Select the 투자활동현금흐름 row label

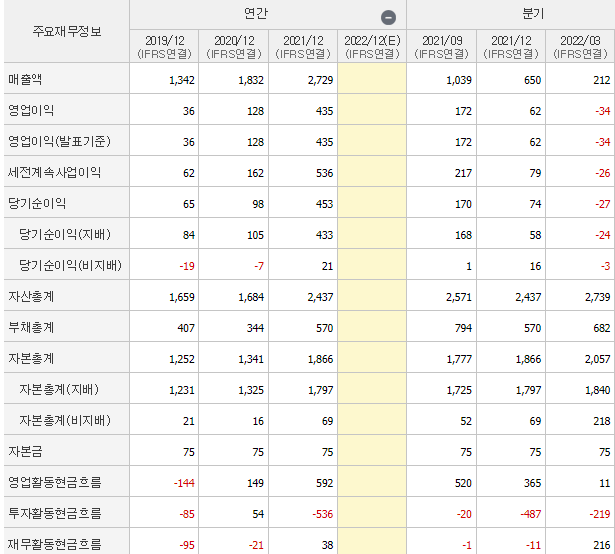pos(55,514)
